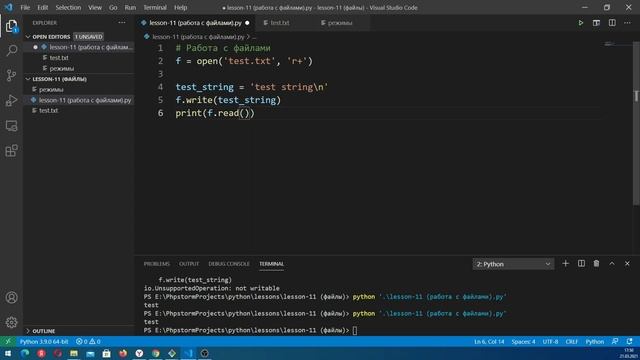Run Python file with play button
Screen dimensions: 640x360
(x=580, y=23)
